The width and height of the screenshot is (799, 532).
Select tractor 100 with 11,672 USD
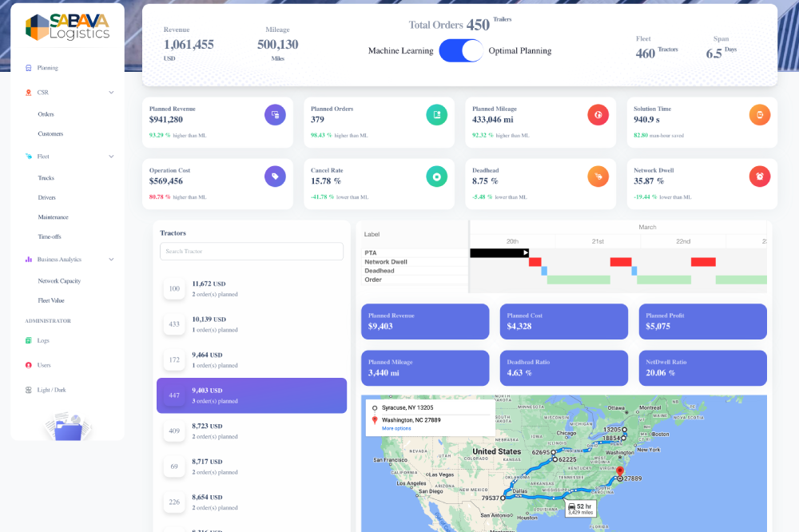(x=252, y=289)
